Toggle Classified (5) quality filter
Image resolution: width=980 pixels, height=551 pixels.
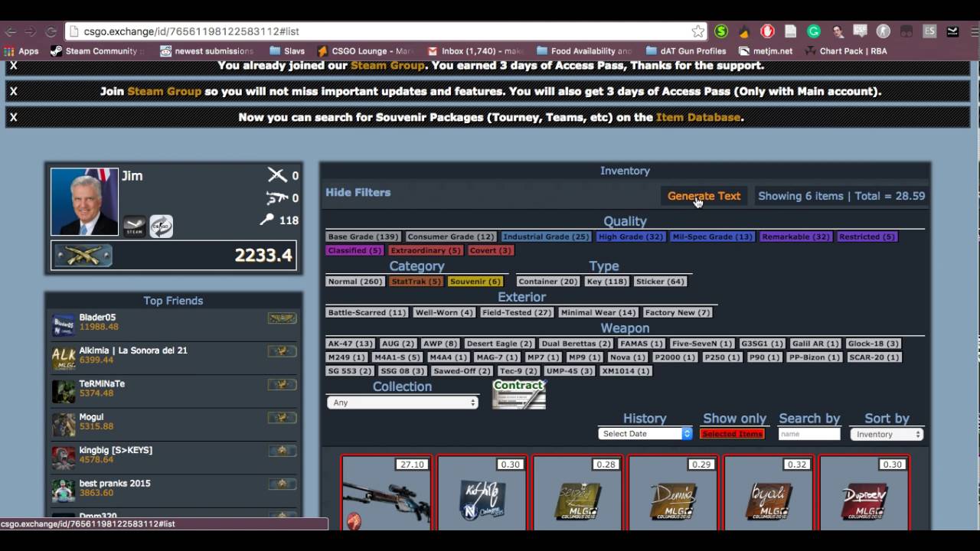(354, 250)
